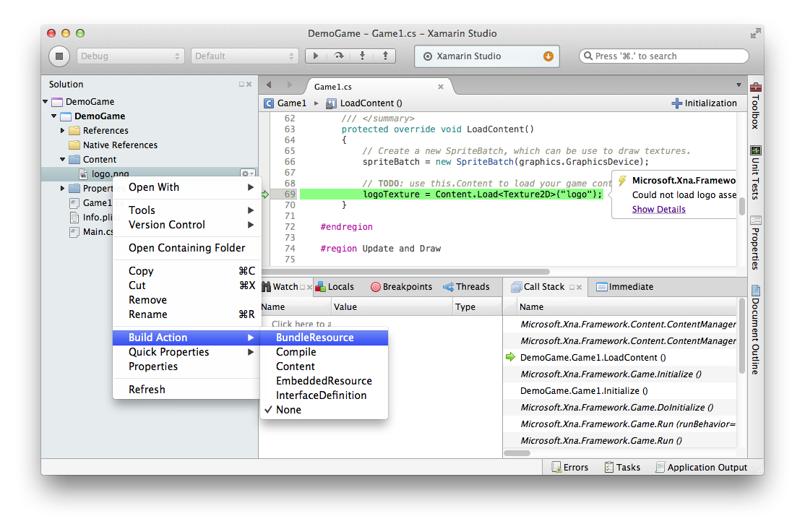Viewport: 805px width, 532px height.
Task: Collapse the DemoGame solution node
Action: pyautogui.click(x=46, y=102)
